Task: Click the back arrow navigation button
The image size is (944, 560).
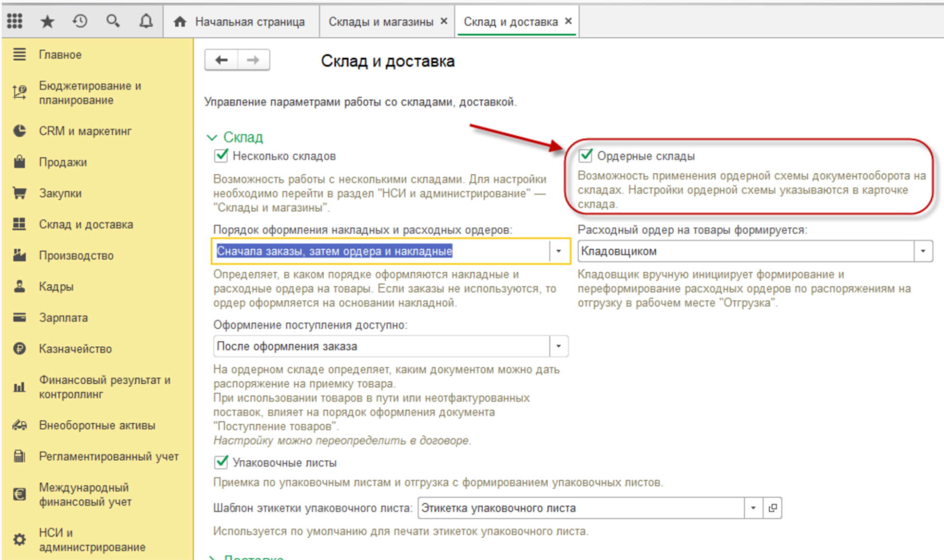Action: [x=221, y=60]
